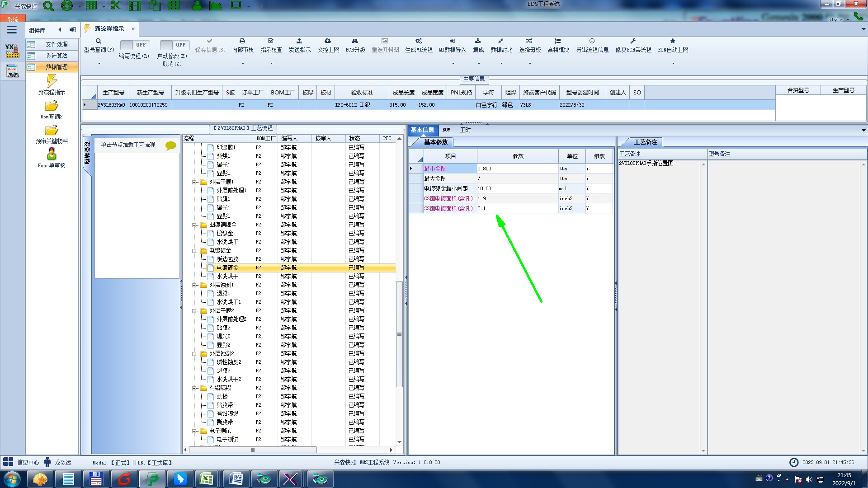
Task: Click the 发送指示 toolbar icon
Action: [x=299, y=41]
